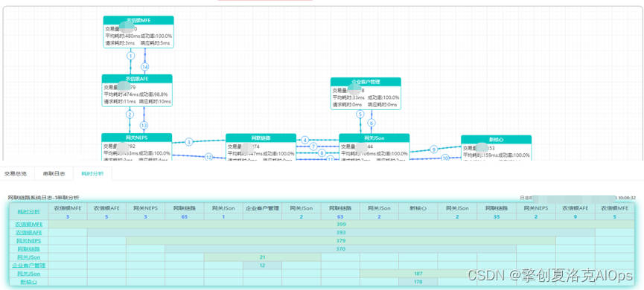Select edge marker 9 toward 新核心 node
The width and height of the screenshot is (644, 290).
[434, 149]
